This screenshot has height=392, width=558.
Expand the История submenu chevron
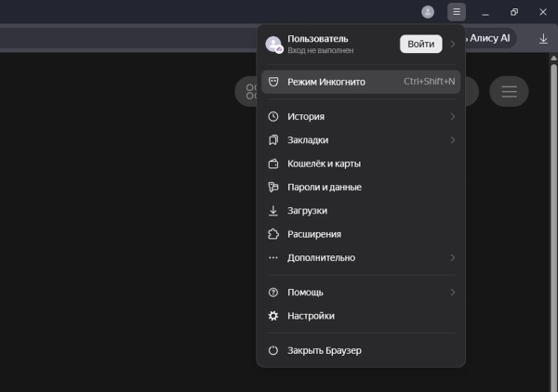(x=453, y=116)
